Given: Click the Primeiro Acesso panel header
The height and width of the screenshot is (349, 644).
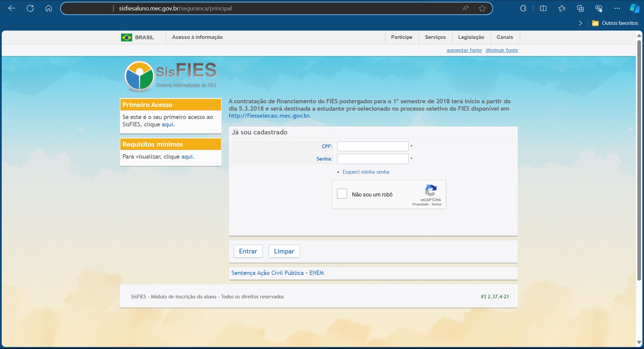Looking at the screenshot, I should tap(171, 105).
